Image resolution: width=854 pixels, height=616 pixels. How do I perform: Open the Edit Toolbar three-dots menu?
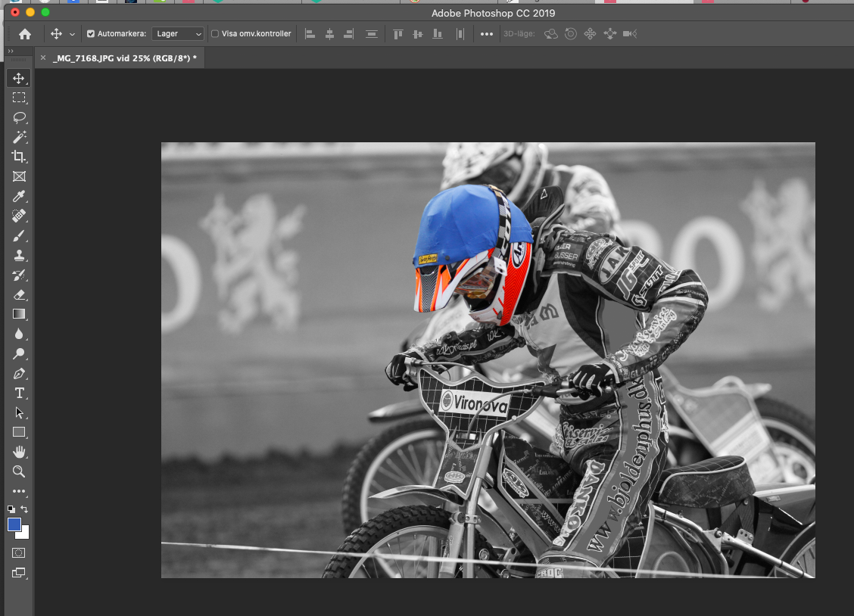19,491
